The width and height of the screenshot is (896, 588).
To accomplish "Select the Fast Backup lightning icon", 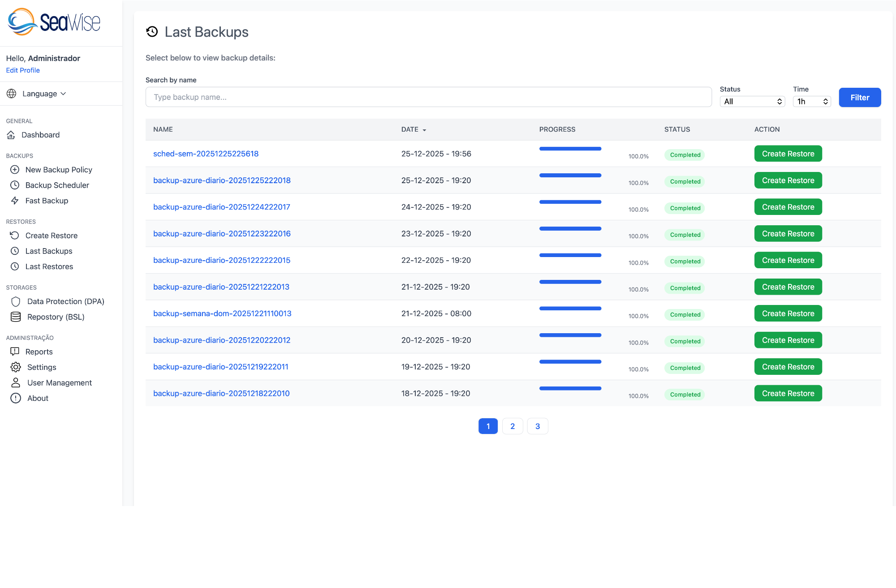I will pos(15,201).
